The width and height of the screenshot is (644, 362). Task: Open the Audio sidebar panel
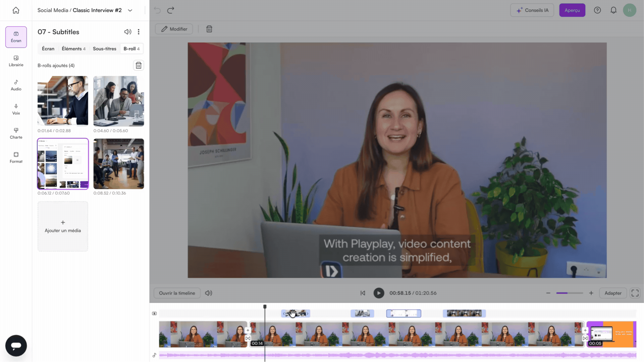[16, 85]
